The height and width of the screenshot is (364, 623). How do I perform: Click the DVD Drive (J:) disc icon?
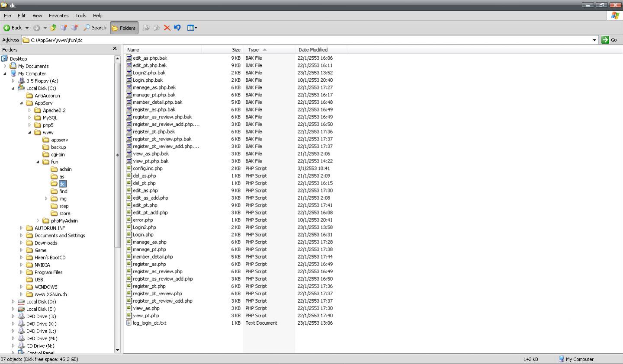[x=21, y=316]
